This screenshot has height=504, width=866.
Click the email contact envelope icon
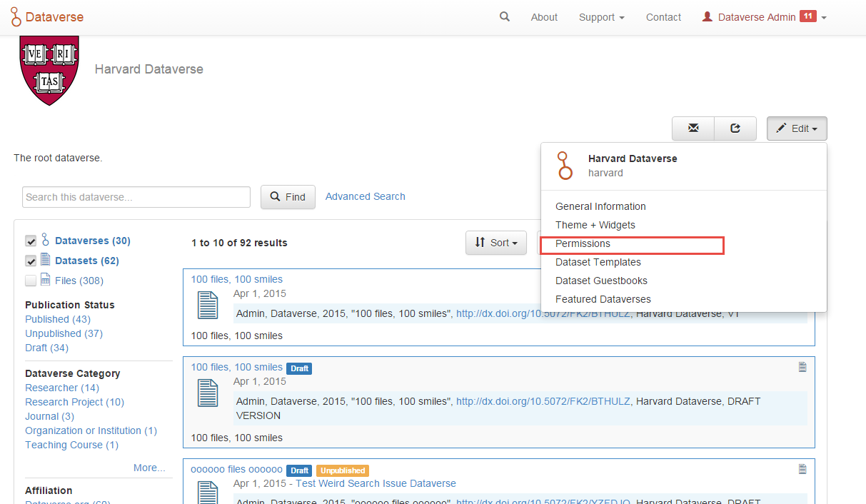pos(693,128)
